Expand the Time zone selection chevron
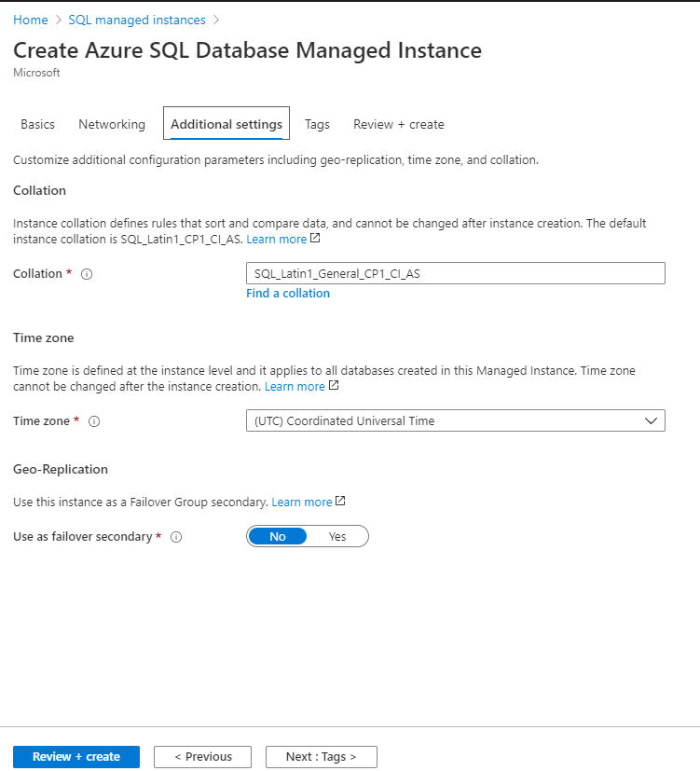Viewport: 700px width, 771px height. [653, 420]
